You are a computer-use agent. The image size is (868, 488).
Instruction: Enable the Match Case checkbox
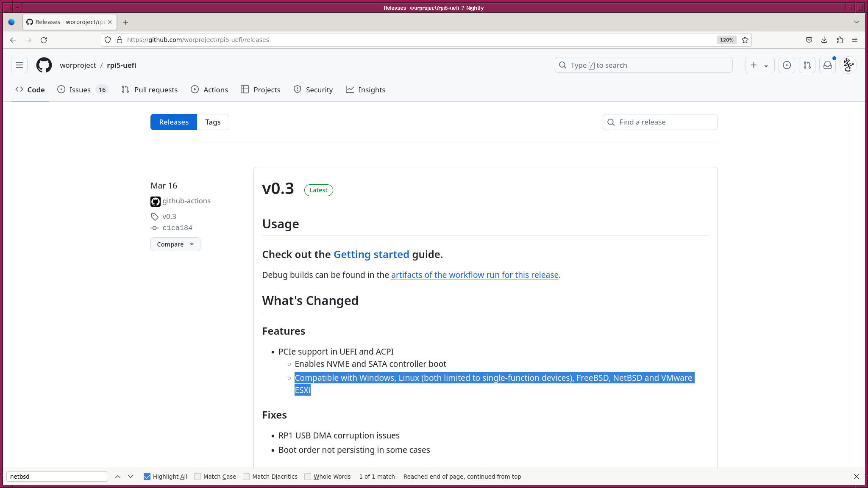point(198,477)
